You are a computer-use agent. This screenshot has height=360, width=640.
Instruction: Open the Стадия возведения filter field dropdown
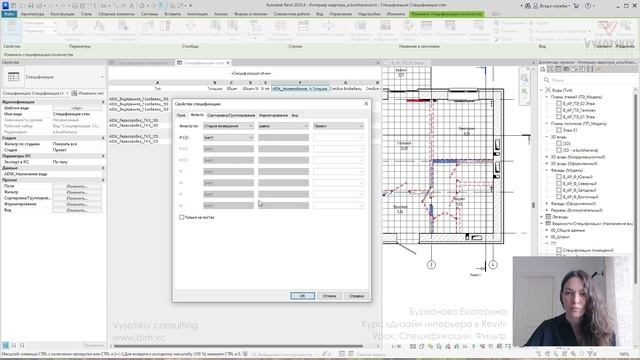click(x=228, y=126)
